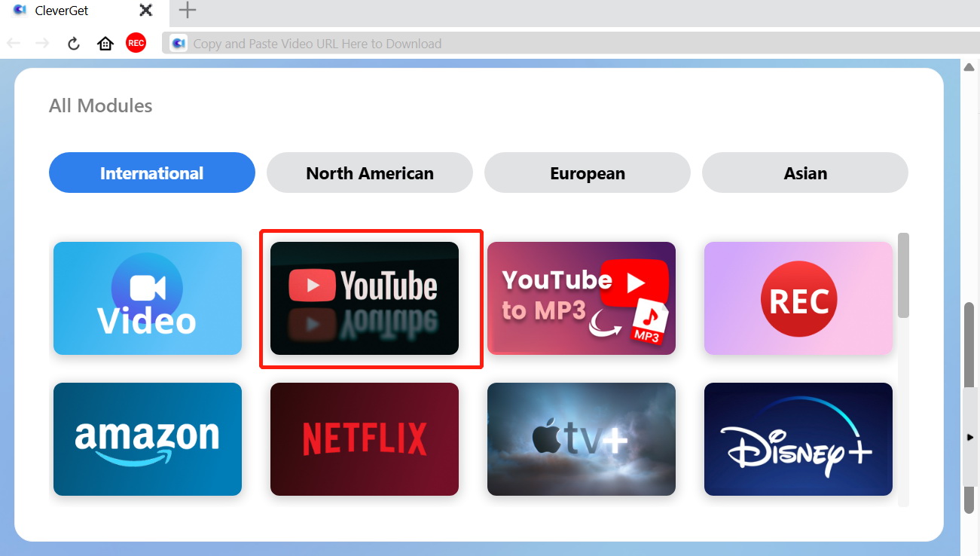Switch to the International tab

pos(152,173)
